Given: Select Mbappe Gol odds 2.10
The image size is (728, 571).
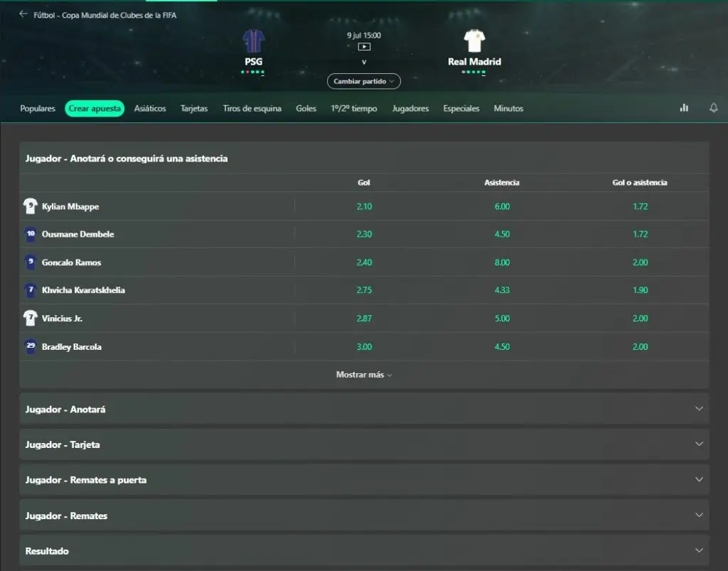Looking at the screenshot, I should (x=364, y=207).
